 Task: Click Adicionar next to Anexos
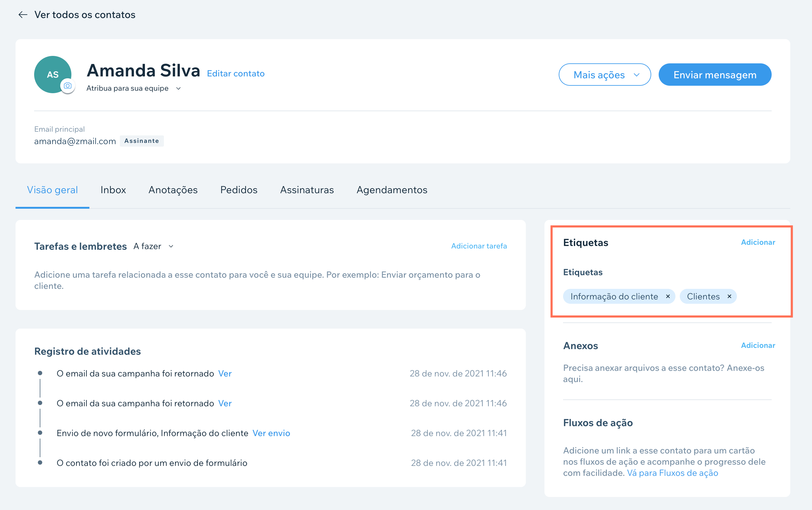click(x=758, y=345)
